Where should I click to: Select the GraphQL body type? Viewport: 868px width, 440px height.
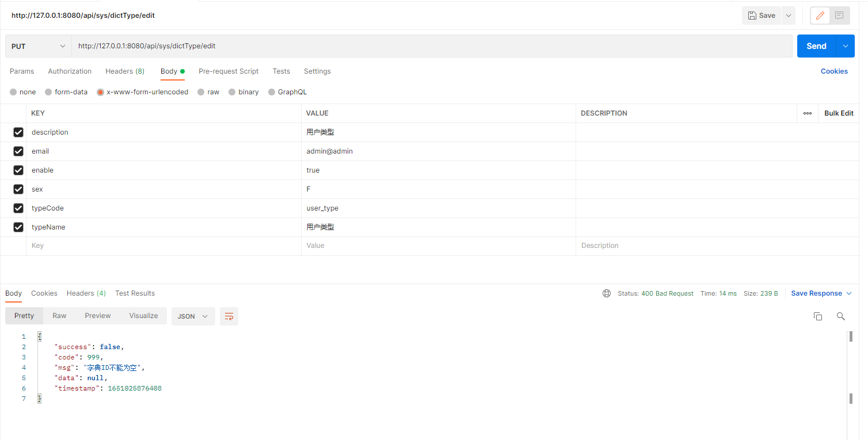pyautogui.click(x=272, y=92)
